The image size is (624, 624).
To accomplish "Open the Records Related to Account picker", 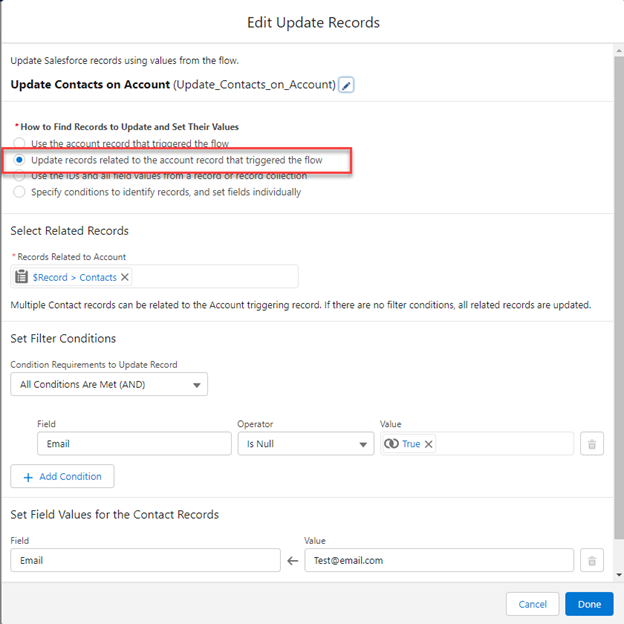I will coord(210,277).
